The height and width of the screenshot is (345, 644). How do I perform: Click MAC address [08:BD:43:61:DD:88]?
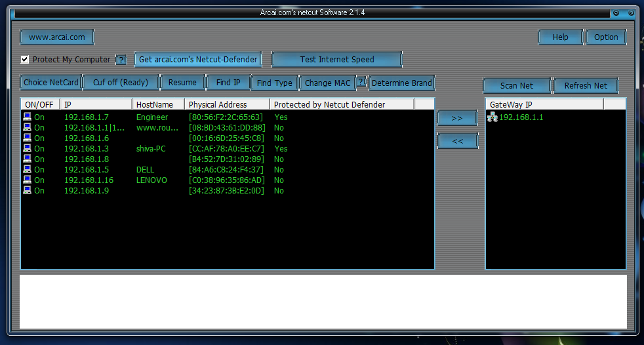(227, 128)
